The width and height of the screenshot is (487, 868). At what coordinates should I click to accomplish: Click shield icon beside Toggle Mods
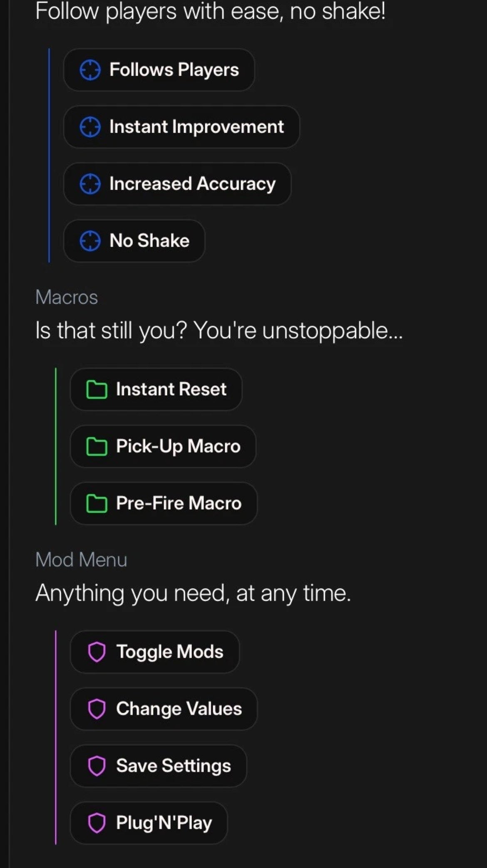click(97, 652)
